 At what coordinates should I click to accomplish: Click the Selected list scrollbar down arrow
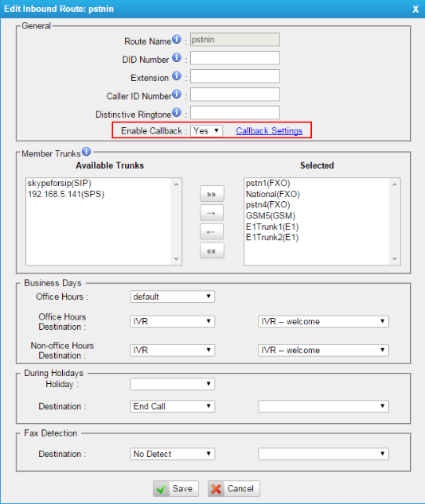coord(395,259)
